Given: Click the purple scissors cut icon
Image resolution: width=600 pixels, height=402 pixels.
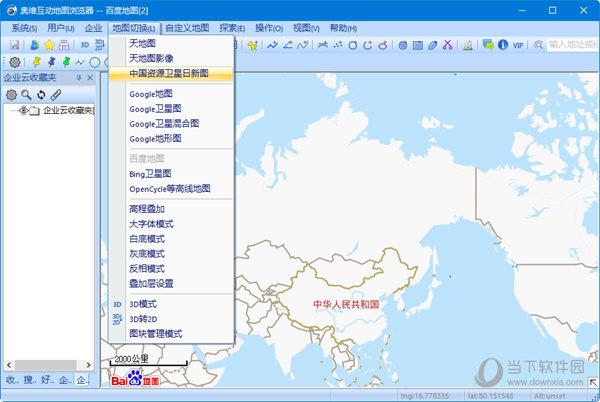Looking at the screenshot, I should 447,45.
